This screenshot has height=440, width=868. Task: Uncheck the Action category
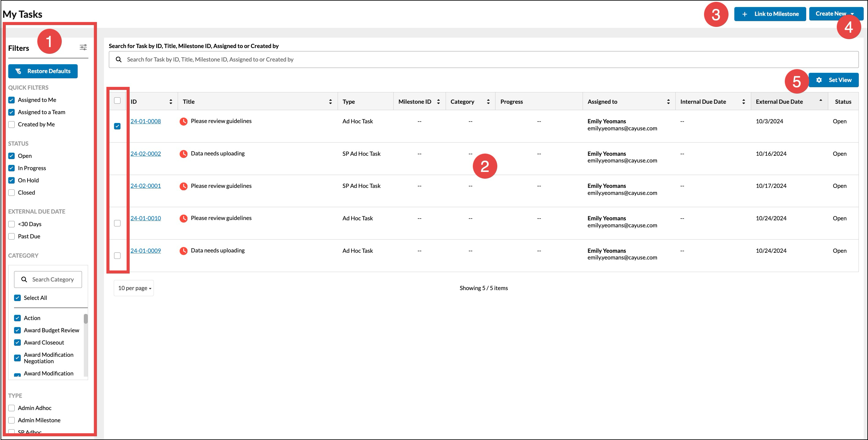[17, 318]
